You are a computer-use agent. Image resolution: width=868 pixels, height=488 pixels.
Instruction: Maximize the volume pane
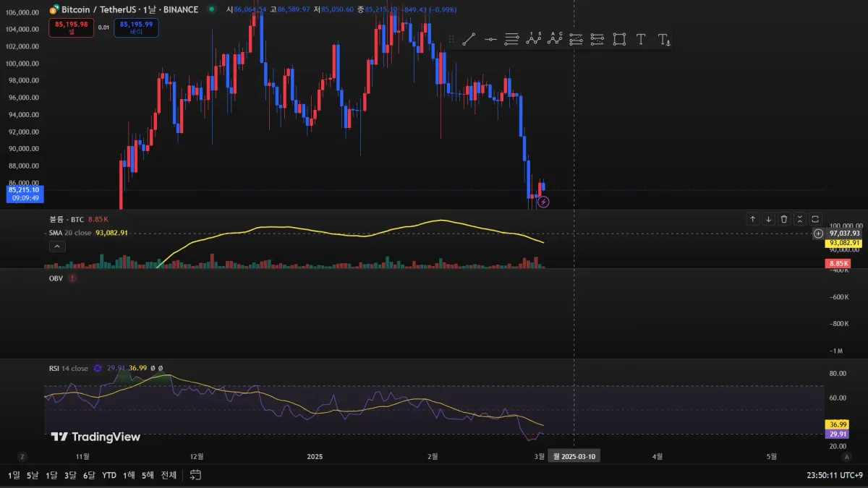tap(815, 219)
